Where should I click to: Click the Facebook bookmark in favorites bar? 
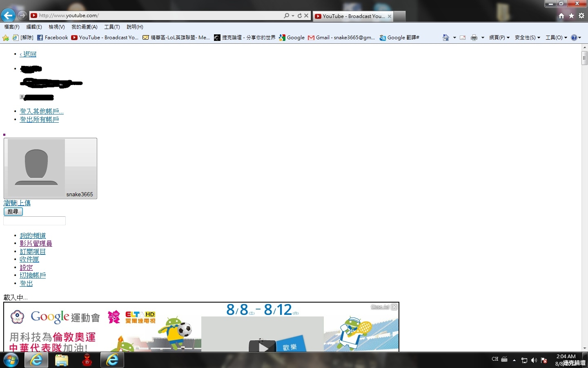pos(52,38)
